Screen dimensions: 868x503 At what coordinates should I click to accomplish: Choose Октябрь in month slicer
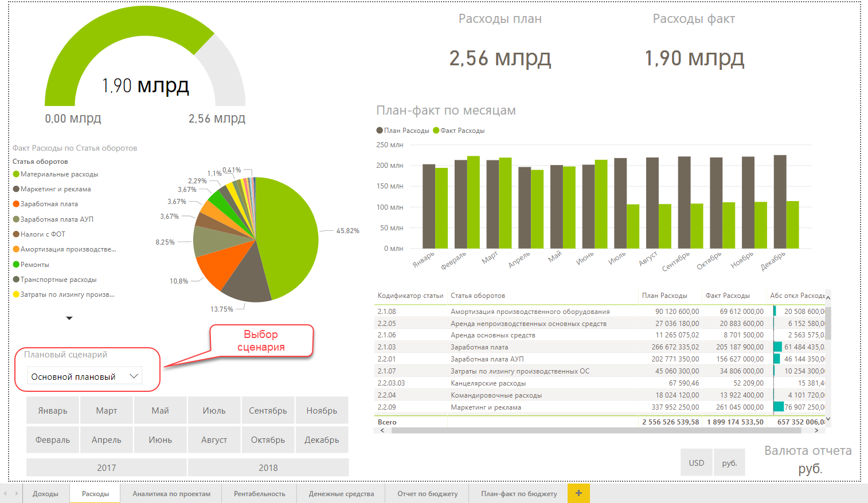(x=268, y=440)
